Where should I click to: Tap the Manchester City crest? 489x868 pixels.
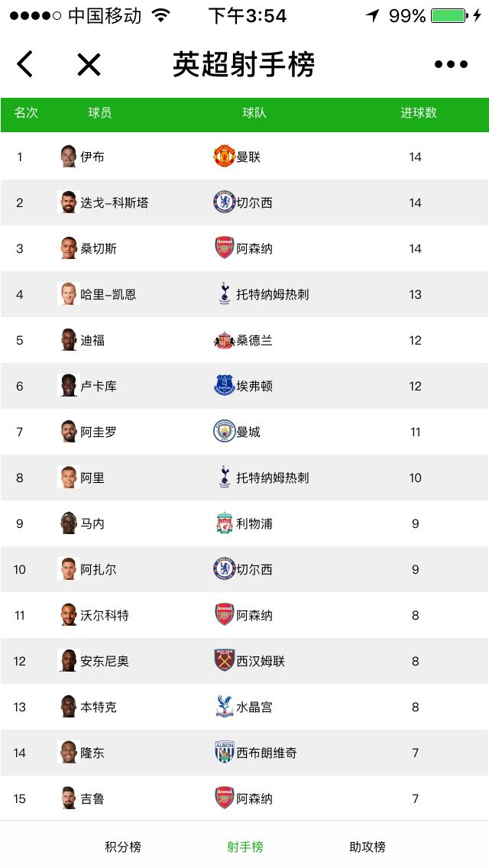[225, 431]
